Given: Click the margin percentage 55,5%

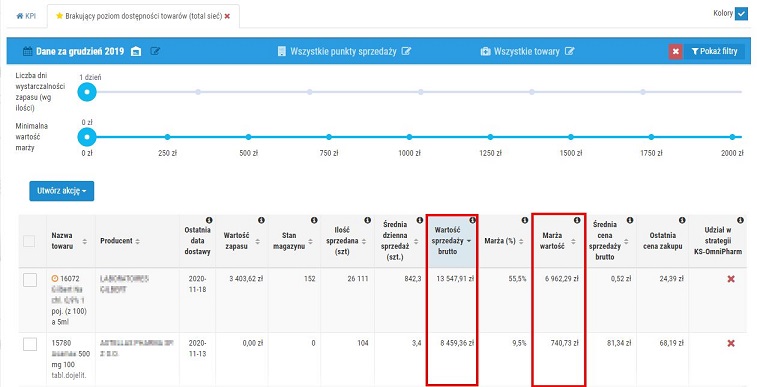Looking at the screenshot, I should [x=517, y=279].
